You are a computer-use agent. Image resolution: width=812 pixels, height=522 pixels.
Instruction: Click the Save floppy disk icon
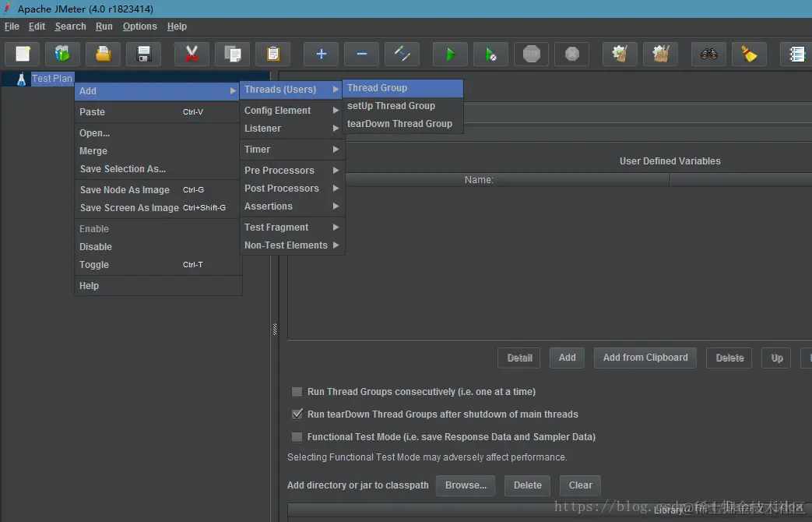143,54
